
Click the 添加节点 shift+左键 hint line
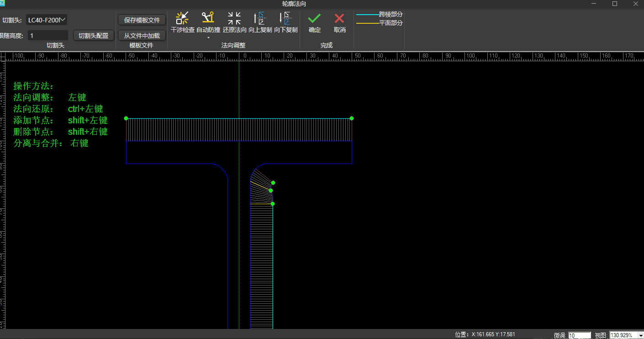(61, 120)
